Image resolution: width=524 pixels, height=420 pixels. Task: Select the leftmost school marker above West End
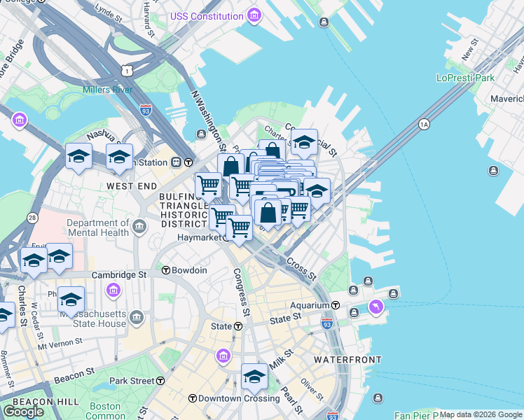(x=78, y=158)
